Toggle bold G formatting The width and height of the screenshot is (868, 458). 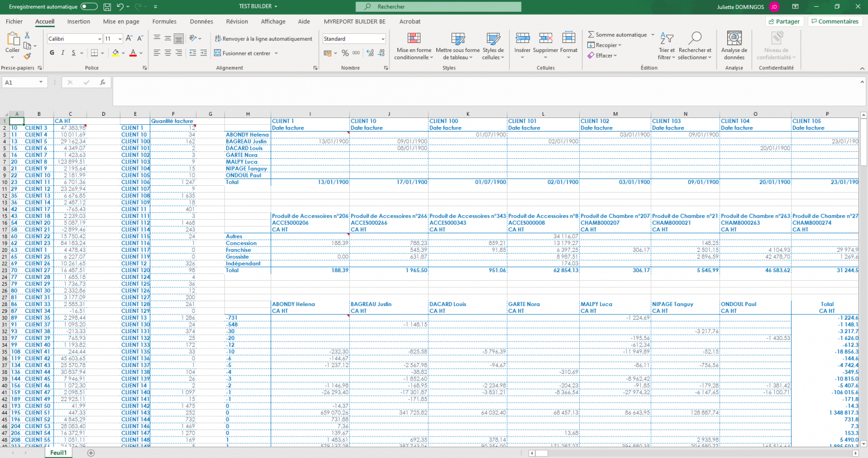click(52, 53)
